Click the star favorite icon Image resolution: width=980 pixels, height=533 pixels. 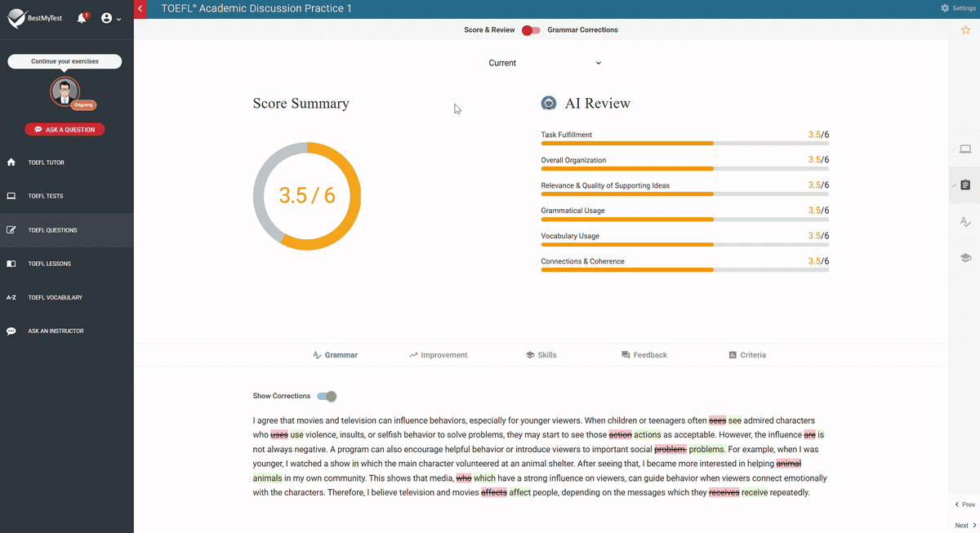(x=965, y=29)
